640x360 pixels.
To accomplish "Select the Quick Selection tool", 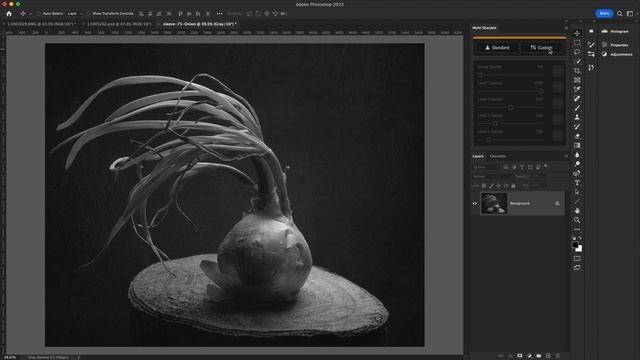I will (577, 61).
